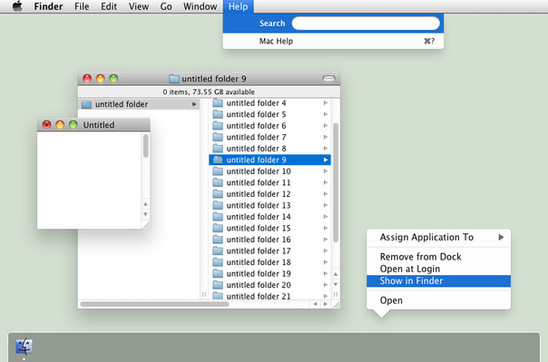Click folder icon of untitled folder 20

point(218,284)
